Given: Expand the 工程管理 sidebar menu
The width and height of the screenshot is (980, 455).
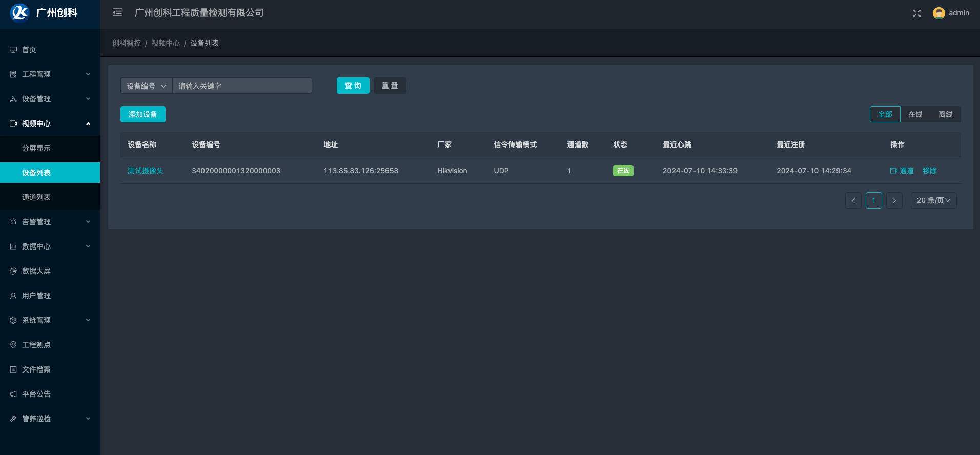Looking at the screenshot, I should (x=50, y=74).
